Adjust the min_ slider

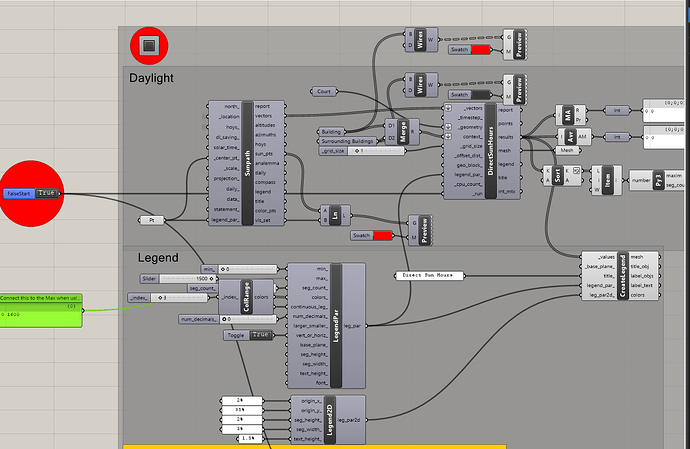(247, 269)
